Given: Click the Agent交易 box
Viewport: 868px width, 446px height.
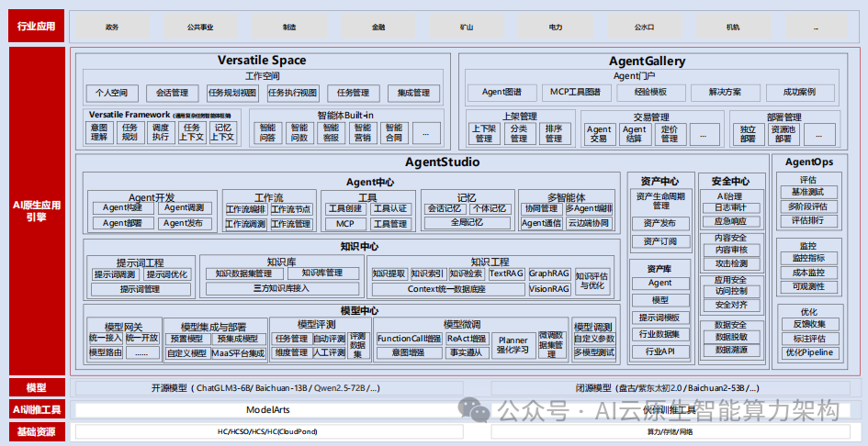Looking at the screenshot, I should coord(600,134).
